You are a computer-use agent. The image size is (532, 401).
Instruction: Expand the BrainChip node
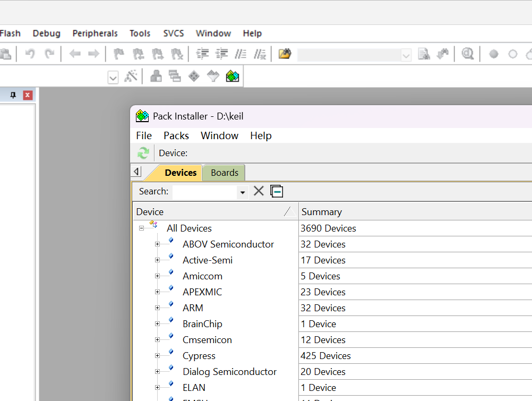158,324
